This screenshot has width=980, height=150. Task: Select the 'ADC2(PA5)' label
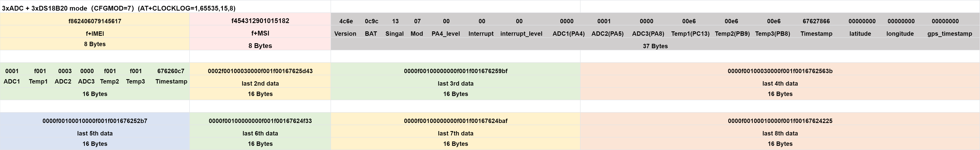[x=607, y=34]
